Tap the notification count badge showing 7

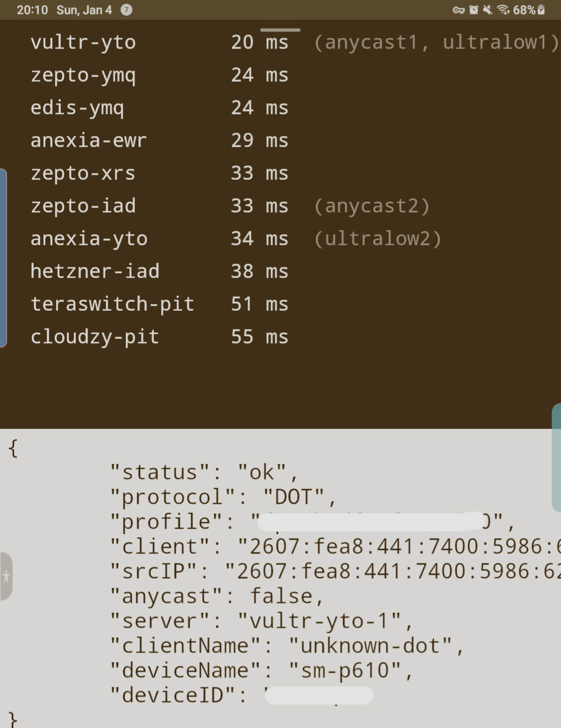pyautogui.click(x=126, y=10)
